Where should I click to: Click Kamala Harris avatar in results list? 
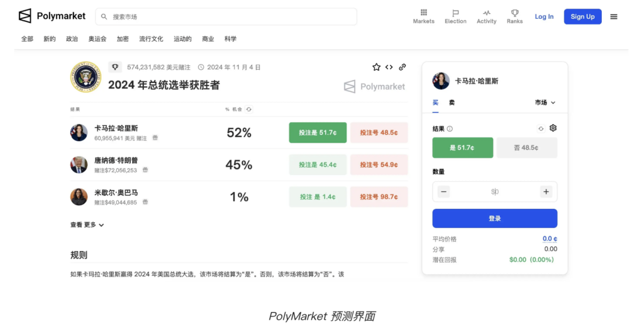click(x=79, y=133)
